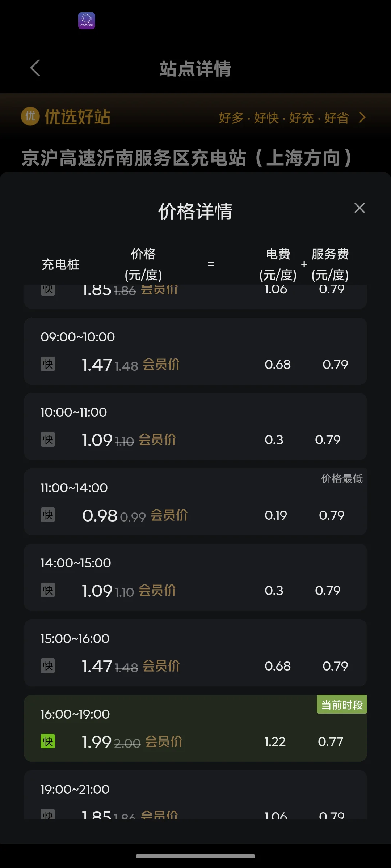This screenshot has height=868, width=391.
Task: Open the 好多·好快·好充·好省 link
Action: (284, 118)
